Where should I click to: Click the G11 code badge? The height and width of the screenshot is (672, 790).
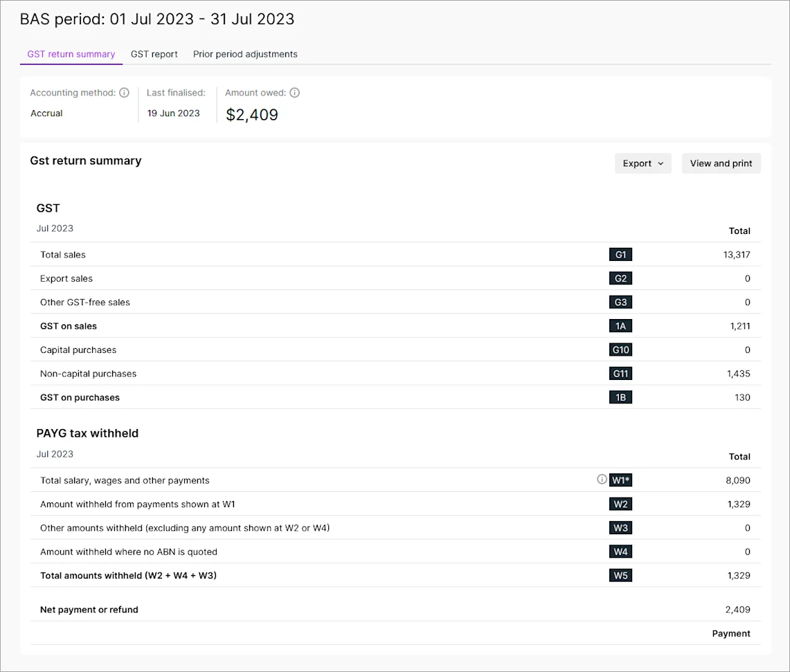click(620, 374)
